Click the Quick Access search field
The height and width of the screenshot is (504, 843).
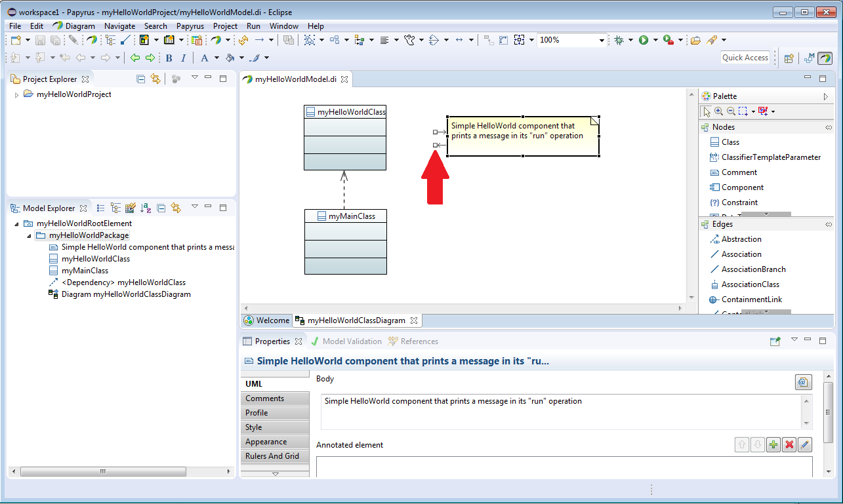(x=745, y=58)
